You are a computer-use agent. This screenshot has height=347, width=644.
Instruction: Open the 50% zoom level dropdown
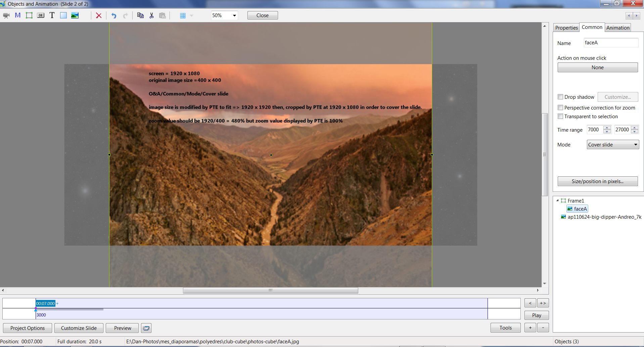[x=234, y=15]
